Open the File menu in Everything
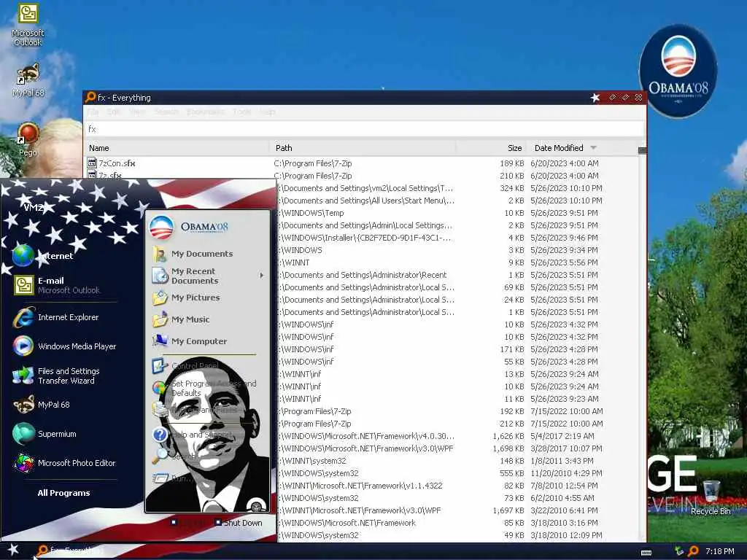Viewport: 747px width, 560px height. click(x=93, y=112)
